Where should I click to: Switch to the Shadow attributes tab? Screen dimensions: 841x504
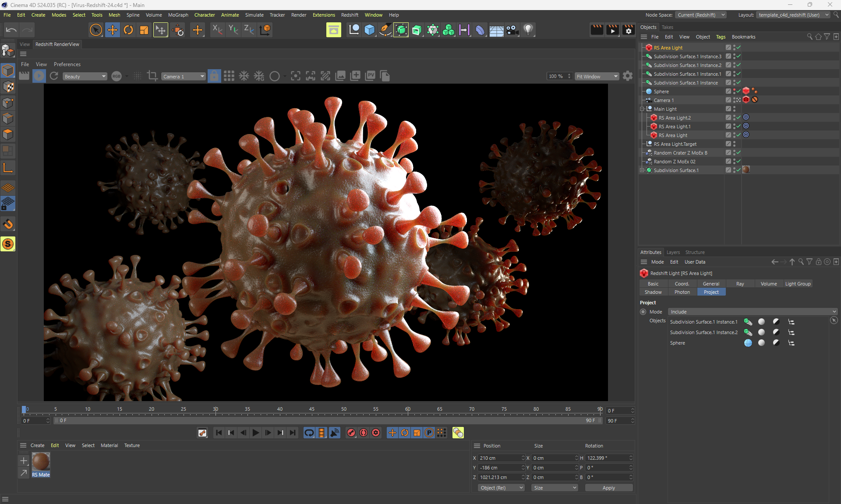[653, 292]
